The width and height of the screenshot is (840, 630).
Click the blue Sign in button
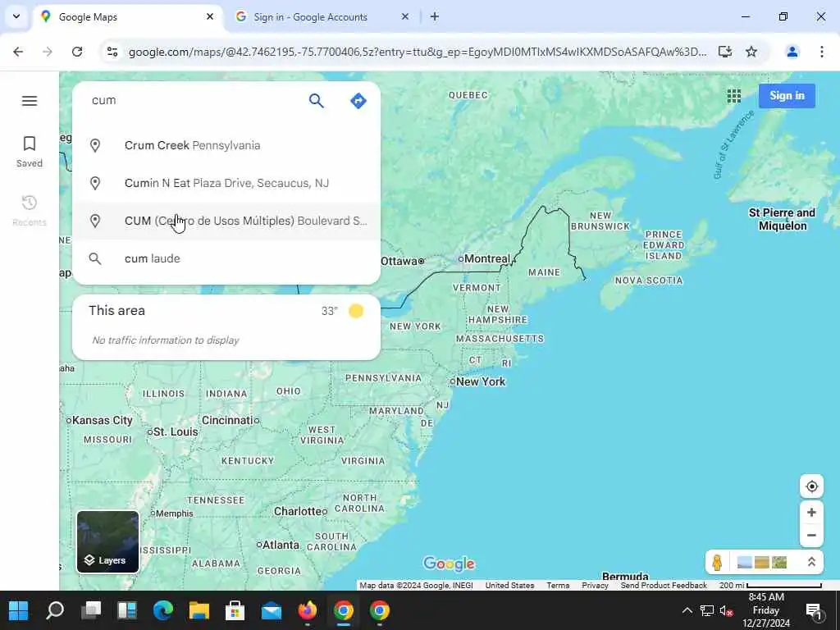click(787, 96)
